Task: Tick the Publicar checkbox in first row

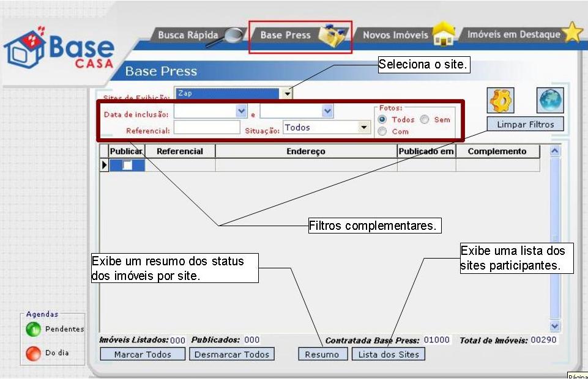Action: [127, 165]
